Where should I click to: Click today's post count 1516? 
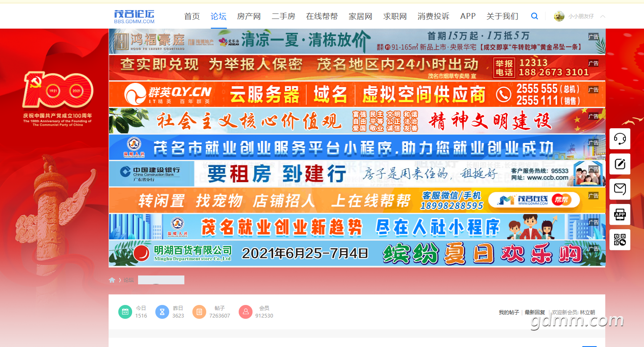coord(141,316)
